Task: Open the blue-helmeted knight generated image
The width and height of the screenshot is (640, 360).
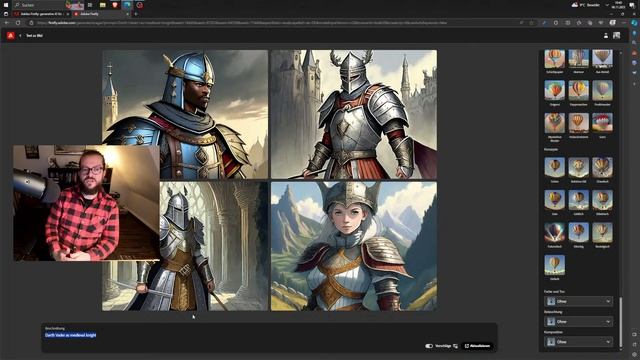Action: coord(185,114)
